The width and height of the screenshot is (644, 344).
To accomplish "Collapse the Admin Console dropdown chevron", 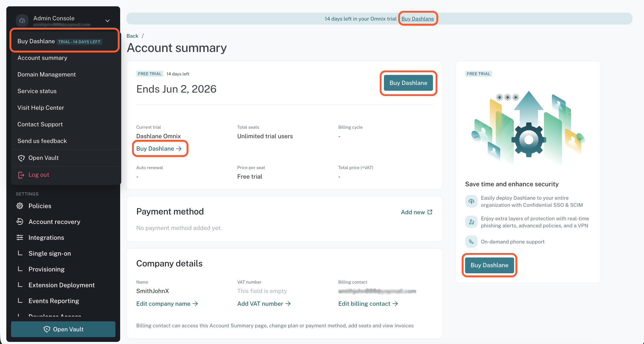I will [x=108, y=21].
